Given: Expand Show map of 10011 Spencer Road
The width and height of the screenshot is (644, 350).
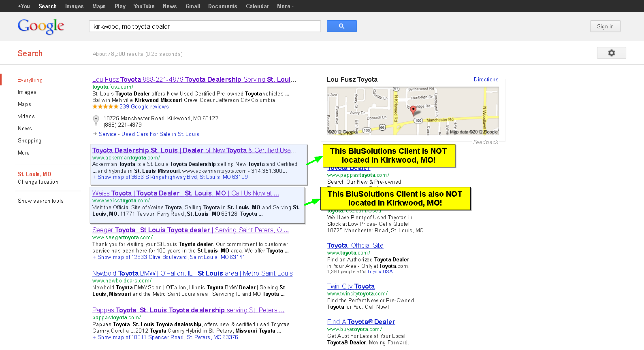Looking at the screenshot, I should point(165,337).
